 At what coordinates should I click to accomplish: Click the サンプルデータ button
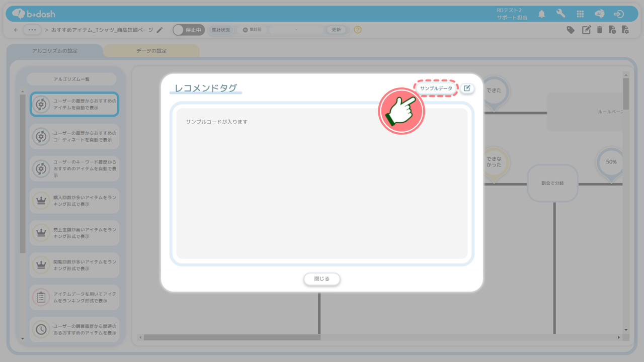436,88
